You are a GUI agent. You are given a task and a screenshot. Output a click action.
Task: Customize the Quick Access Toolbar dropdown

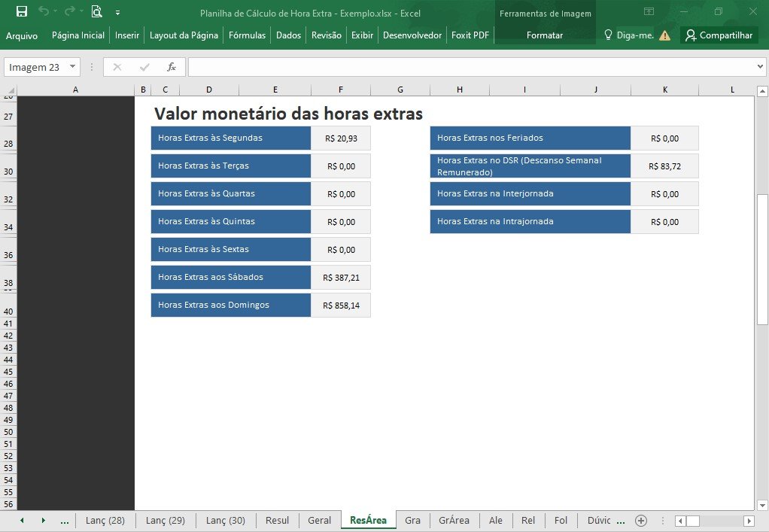pyautogui.click(x=117, y=13)
